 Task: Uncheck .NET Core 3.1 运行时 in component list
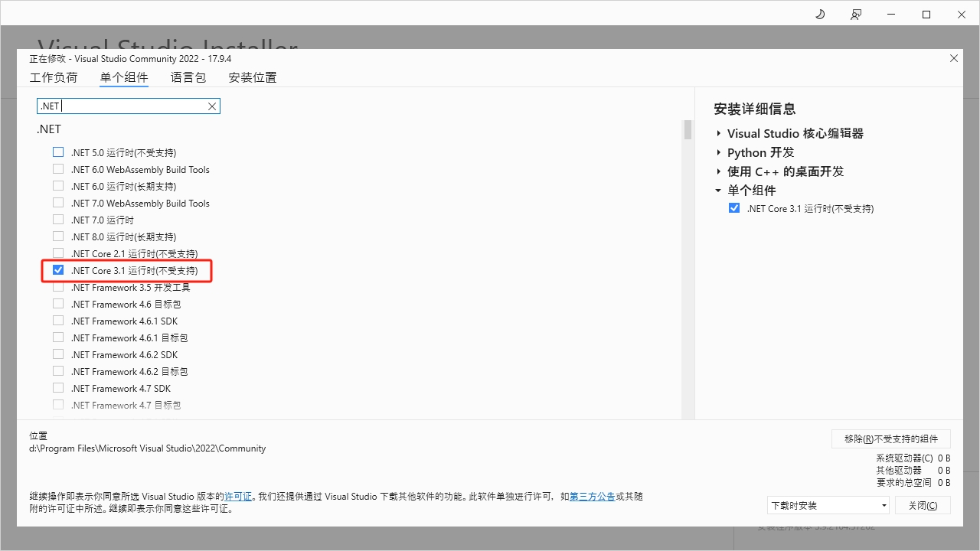[58, 270]
